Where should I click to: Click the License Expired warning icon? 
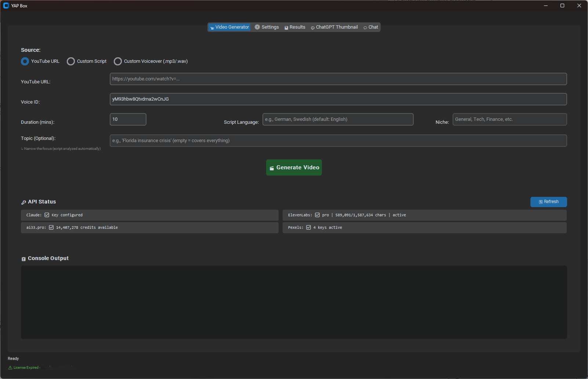[x=10, y=368]
